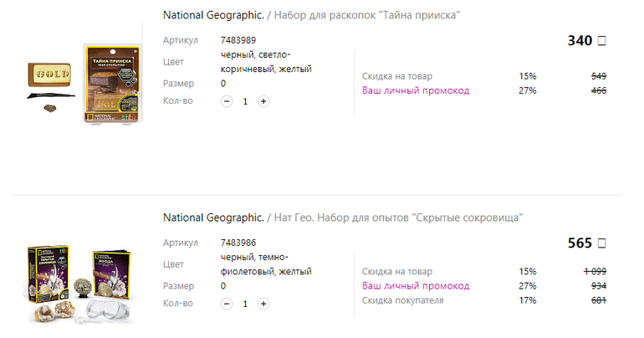Select article number 7483989
The image size is (644, 338).
[x=238, y=40]
